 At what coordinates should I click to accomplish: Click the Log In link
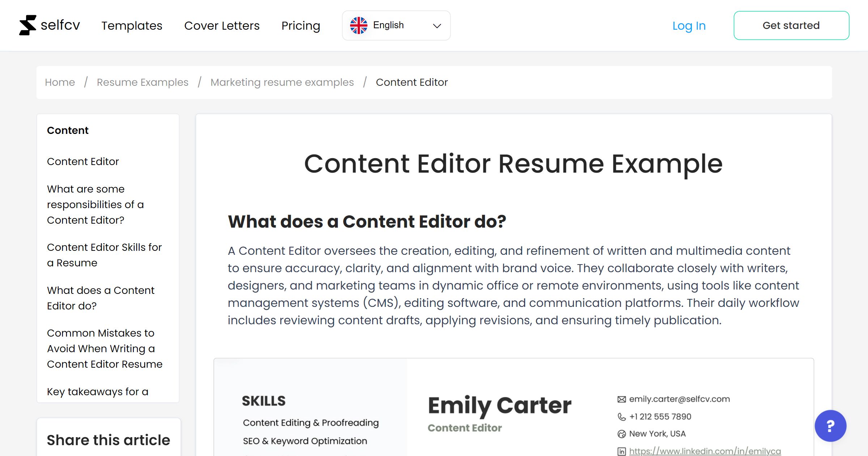[x=689, y=25]
